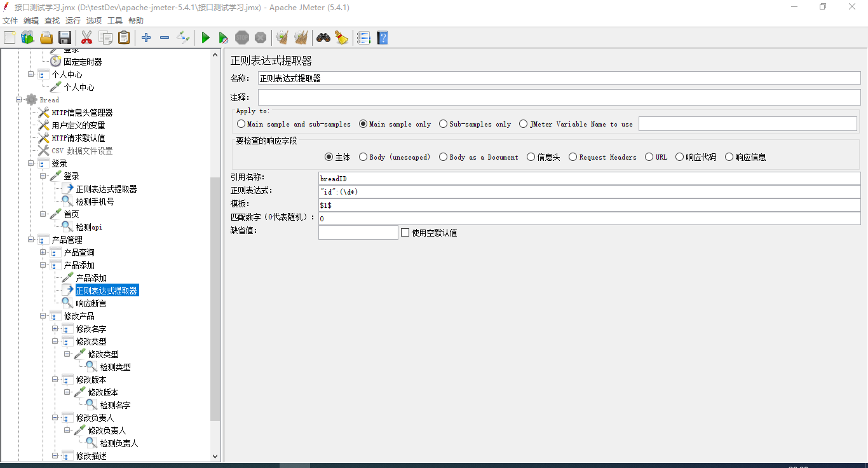The image size is (868, 468).
Task: Expand the 修改名字 controller node
Action: click(x=55, y=329)
